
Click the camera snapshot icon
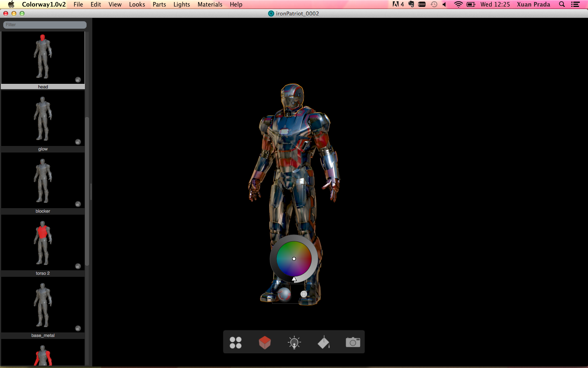tap(353, 342)
